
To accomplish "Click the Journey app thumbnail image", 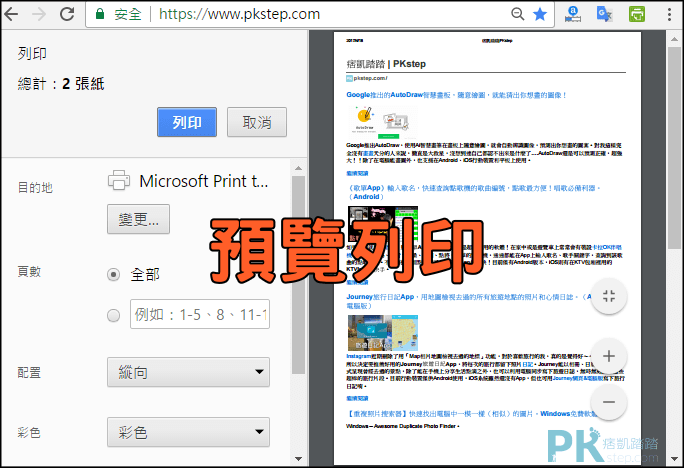I will [383, 333].
